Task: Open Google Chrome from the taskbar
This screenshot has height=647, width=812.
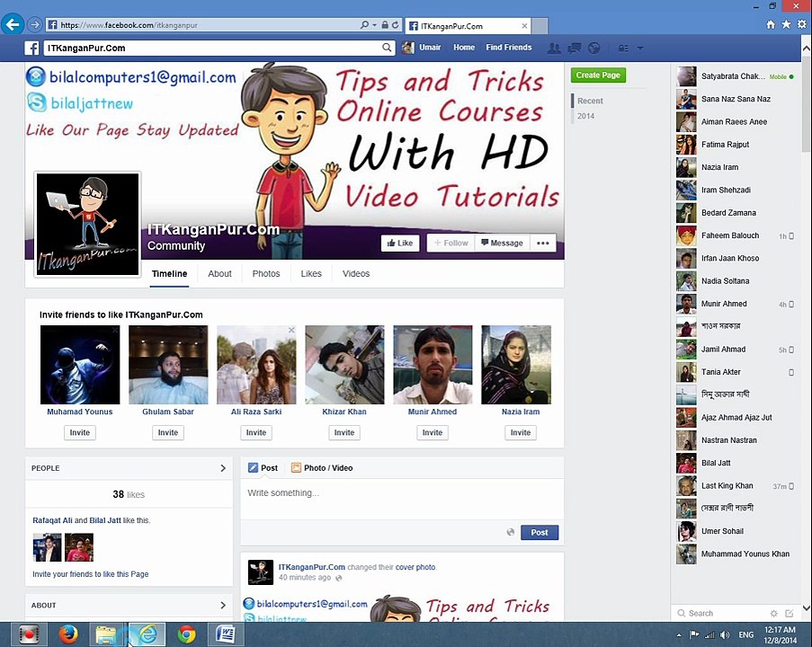Action: click(x=186, y=634)
